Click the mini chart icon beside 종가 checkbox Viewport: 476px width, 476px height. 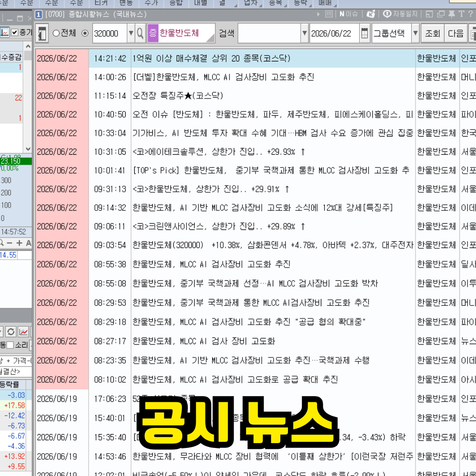[4, 32]
